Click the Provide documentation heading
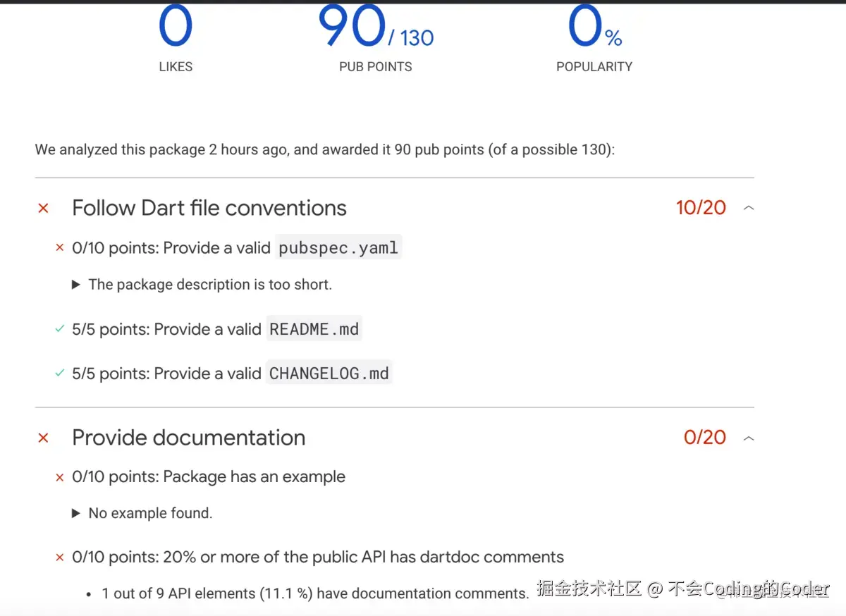Viewport: 846px width, 616px height. click(189, 438)
